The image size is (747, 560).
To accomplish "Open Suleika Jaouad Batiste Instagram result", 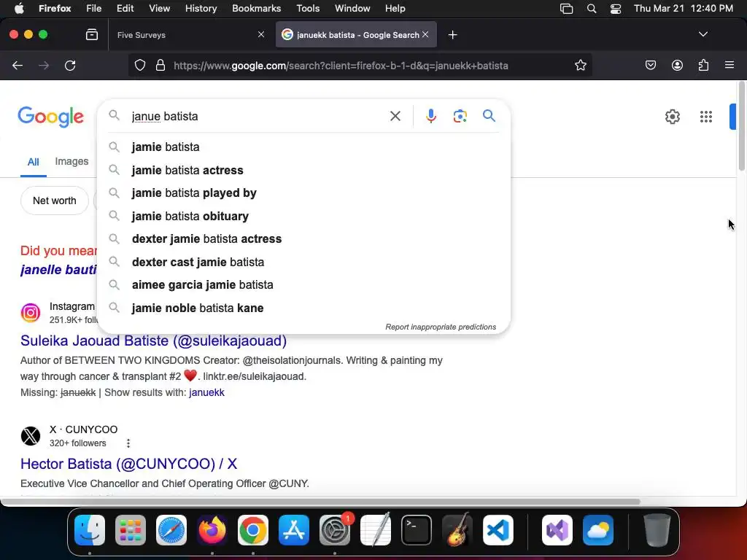I will click(x=153, y=341).
